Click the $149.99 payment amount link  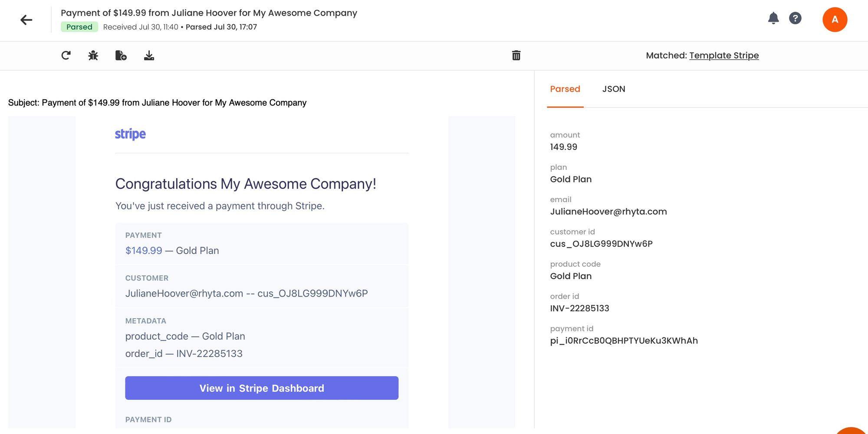144,251
